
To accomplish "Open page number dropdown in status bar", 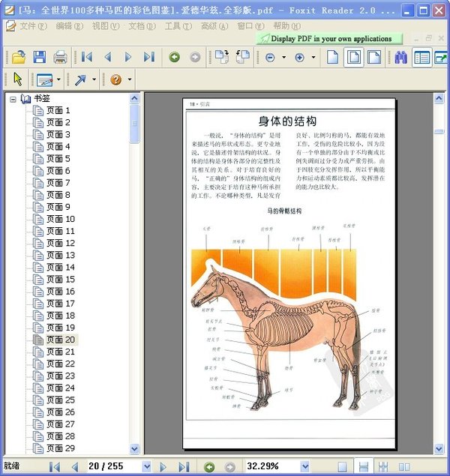I will click(x=147, y=466).
